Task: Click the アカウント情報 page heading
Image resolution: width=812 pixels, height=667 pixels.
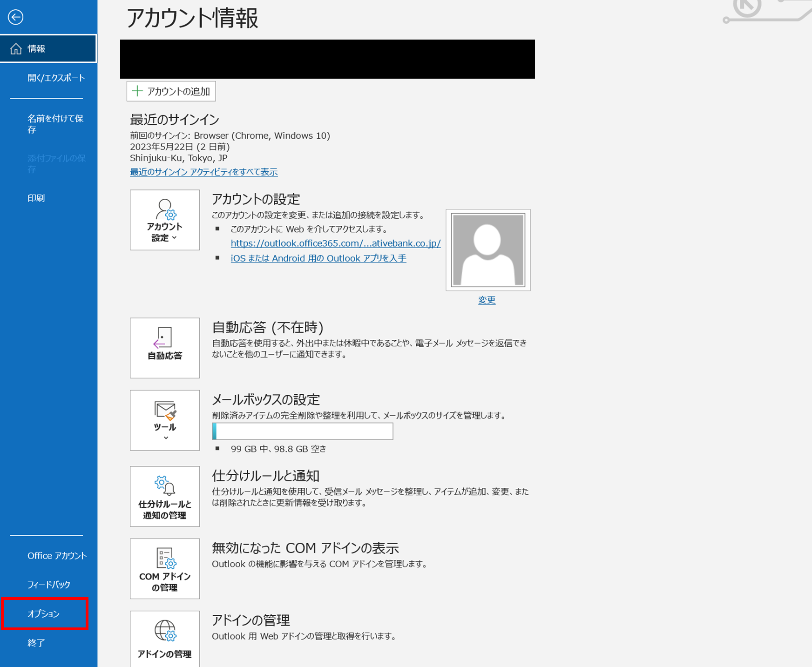Action: [x=192, y=19]
